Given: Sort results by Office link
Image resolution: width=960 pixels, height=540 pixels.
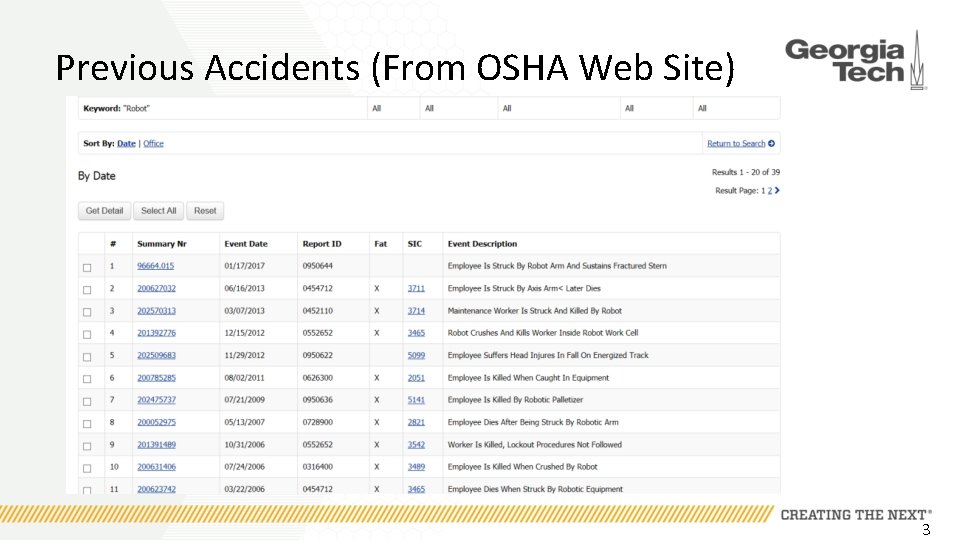Looking at the screenshot, I should tap(153, 143).
